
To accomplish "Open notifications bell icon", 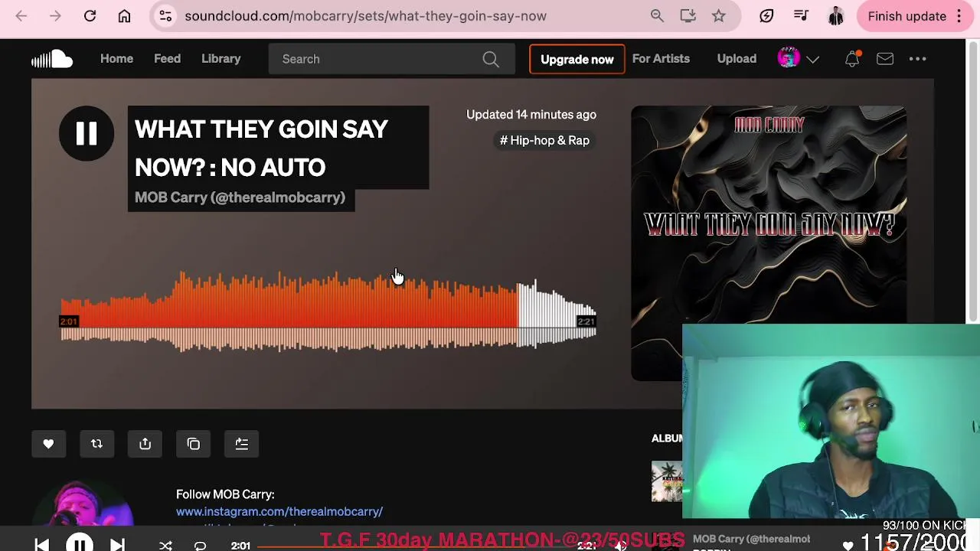I will (x=852, y=59).
